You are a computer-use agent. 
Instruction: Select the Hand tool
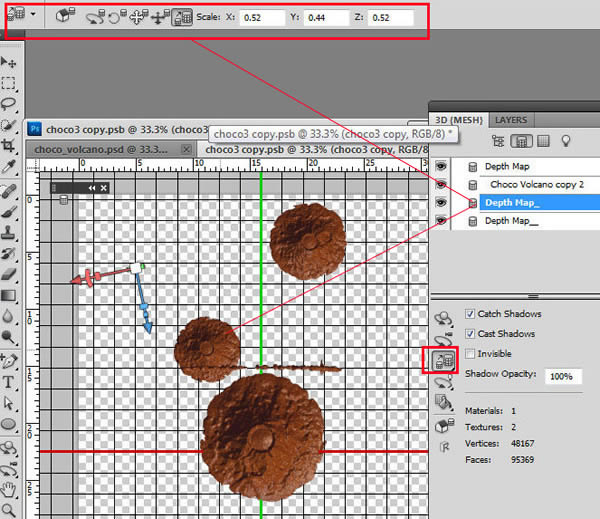(x=9, y=490)
